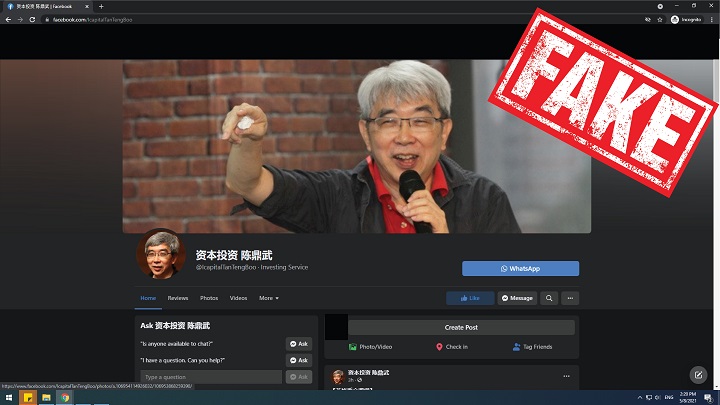Click the post author name link
The width and height of the screenshot is (720, 405).
click(368, 372)
